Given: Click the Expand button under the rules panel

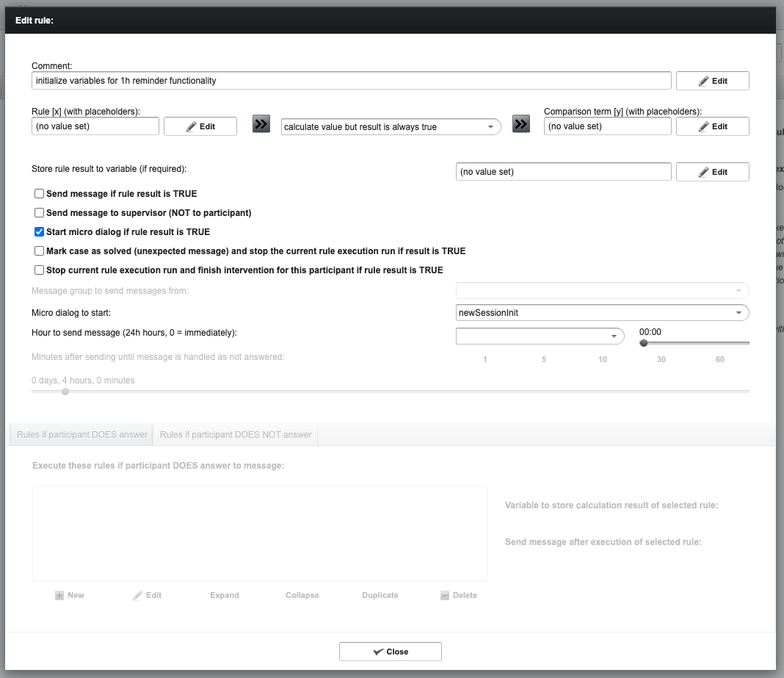Looking at the screenshot, I should 224,595.
